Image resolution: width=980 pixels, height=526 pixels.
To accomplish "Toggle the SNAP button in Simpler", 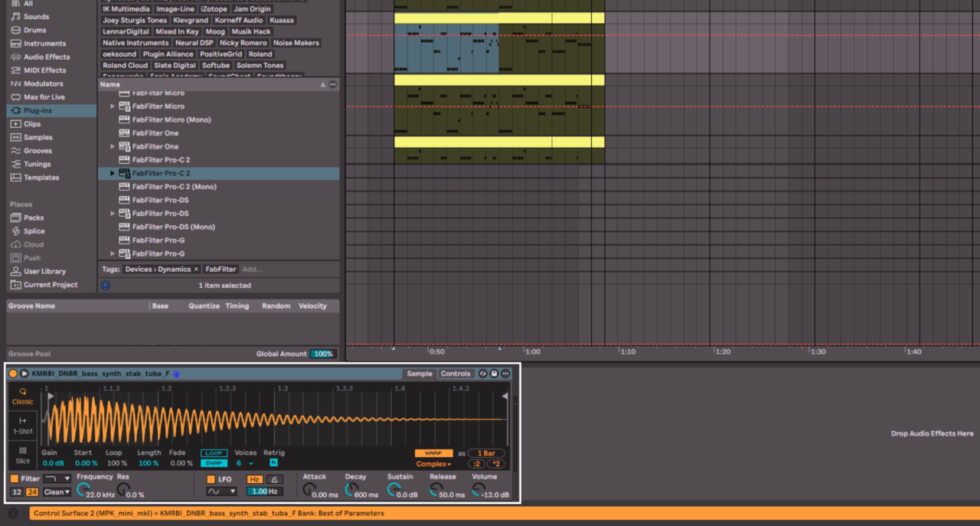I will [214, 463].
